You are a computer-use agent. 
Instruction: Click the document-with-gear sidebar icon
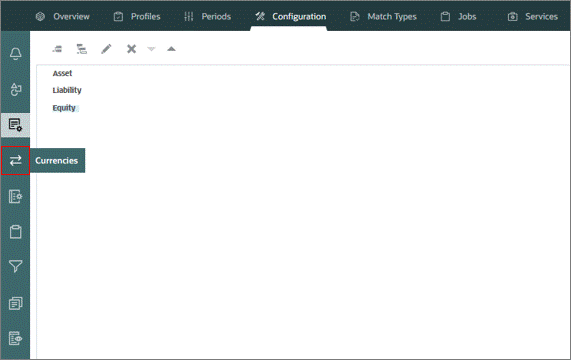[x=15, y=196]
